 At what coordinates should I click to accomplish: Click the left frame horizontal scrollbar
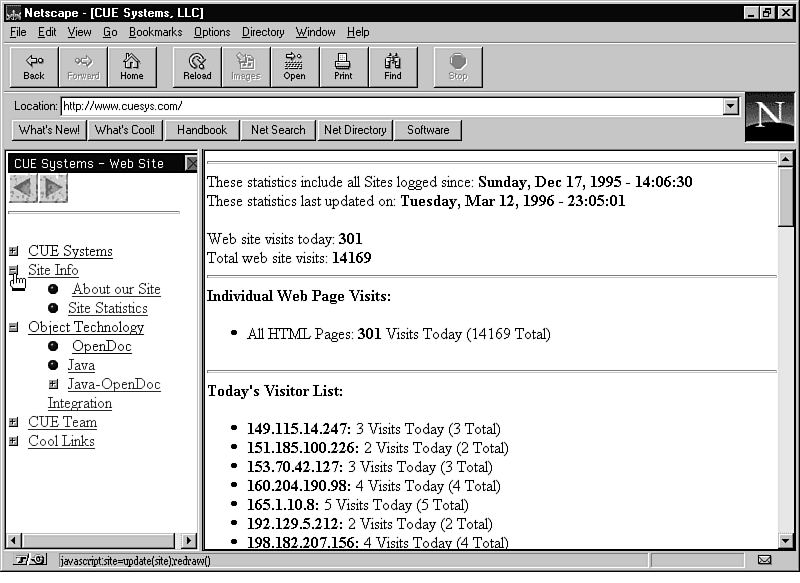click(x=100, y=541)
